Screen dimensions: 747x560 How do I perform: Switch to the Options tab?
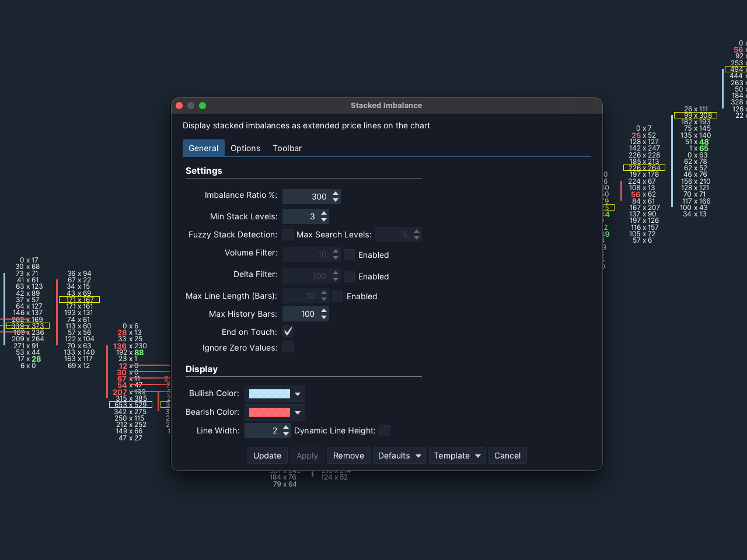pyautogui.click(x=245, y=148)
